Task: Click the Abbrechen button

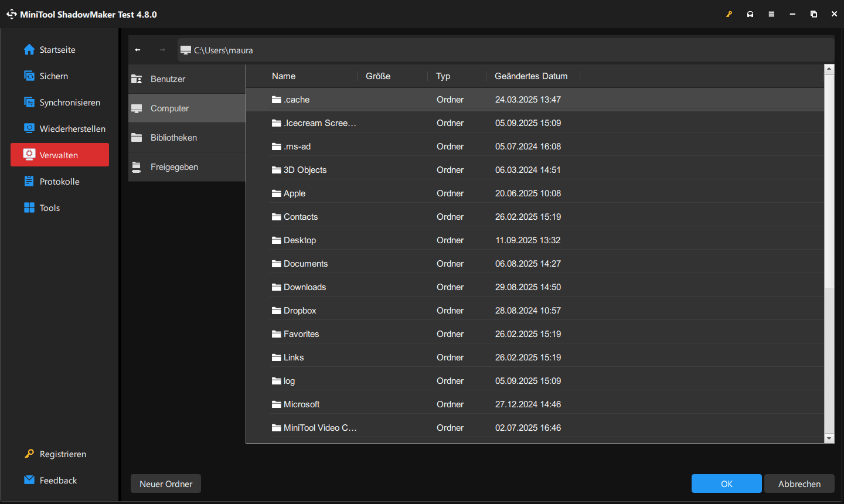Action: (x=799, y=483)
